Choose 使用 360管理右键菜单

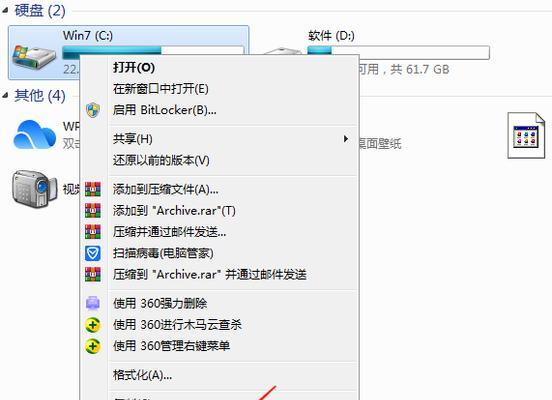(x=171, y=346)
